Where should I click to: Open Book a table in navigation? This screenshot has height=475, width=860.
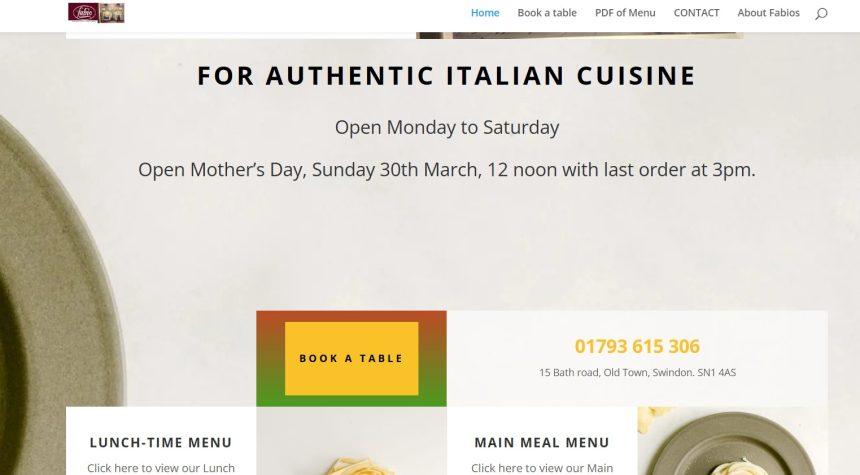(x=547, y=13)
